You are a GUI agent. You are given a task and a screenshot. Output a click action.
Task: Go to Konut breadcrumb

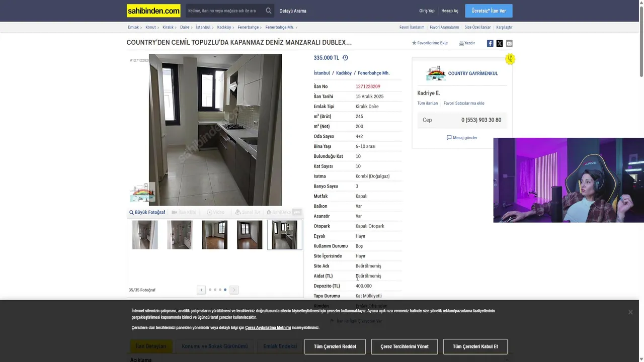coord(150,27)
